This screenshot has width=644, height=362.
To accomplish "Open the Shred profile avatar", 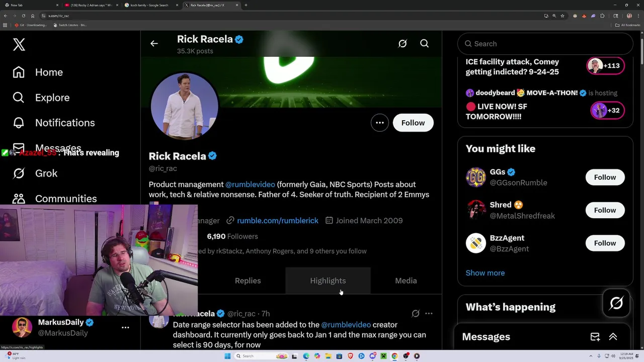I will pyautogui.click(x=476, y=210).
